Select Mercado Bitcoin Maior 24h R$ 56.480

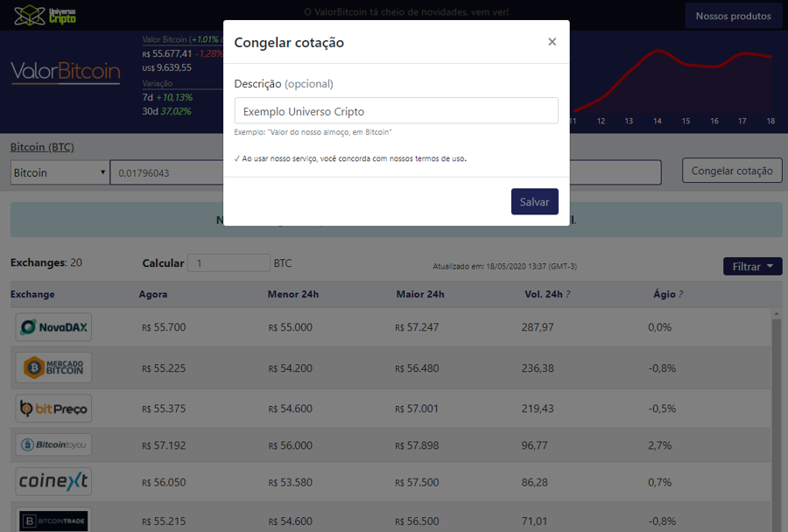(417, 368)
